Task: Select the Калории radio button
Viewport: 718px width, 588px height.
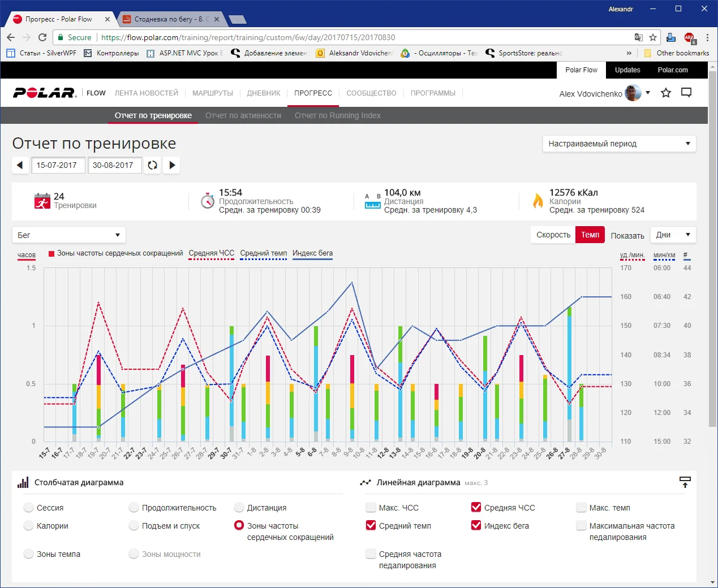Action: tap(29, 525)
